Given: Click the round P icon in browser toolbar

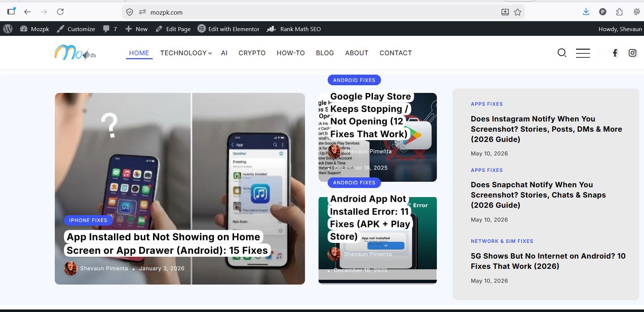Looking at the screenshot, I should pos(603,12).
